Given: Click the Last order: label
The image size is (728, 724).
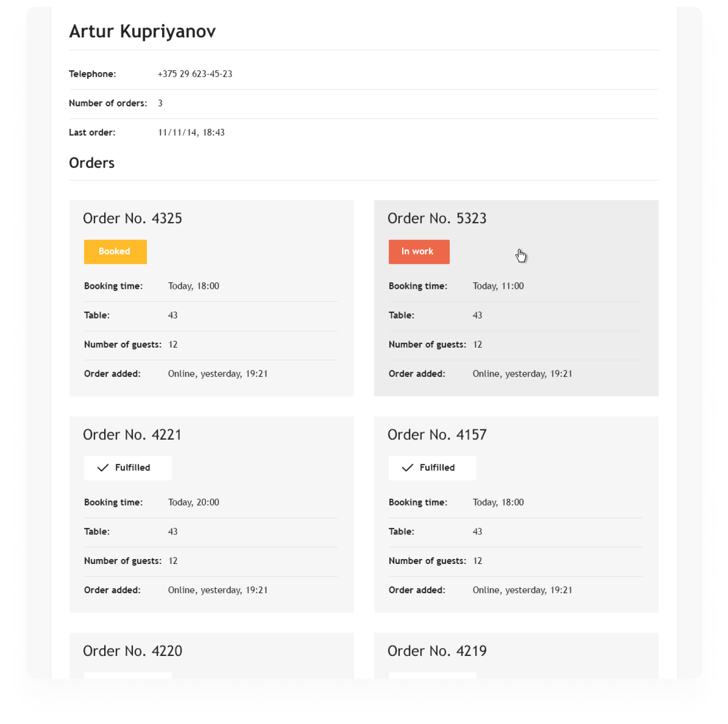Looking at the screenshot, I should 92,133.
